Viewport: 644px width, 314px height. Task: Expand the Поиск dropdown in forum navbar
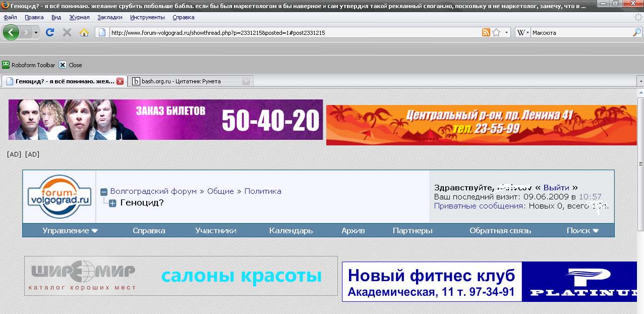(x=582, y=231)
